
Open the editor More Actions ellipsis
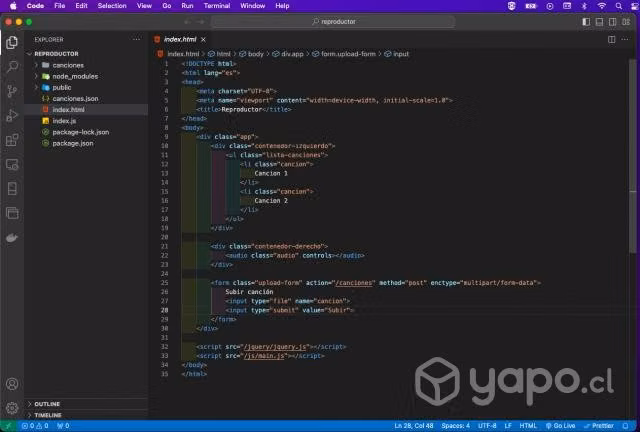(625, 40)
